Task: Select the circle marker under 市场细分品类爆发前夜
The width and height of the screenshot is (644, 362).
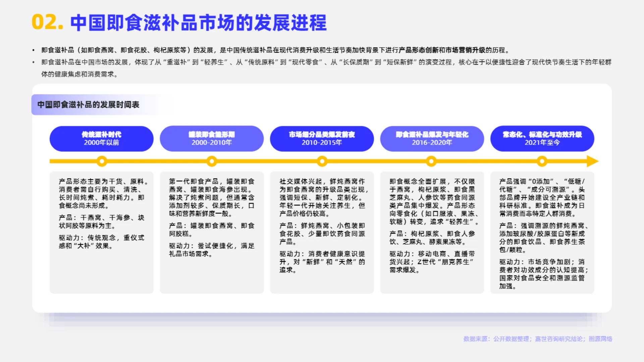Action: (x=322, y=161)
